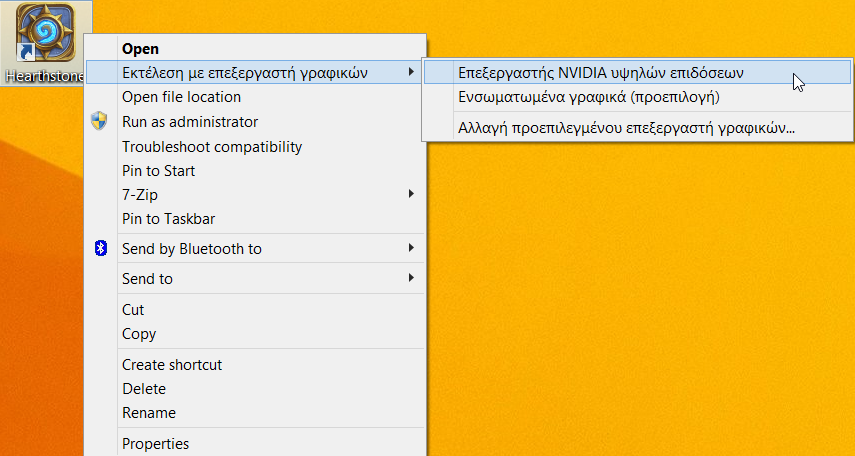
Task: Expand the Send by Bluetooth to arrow
Action: coord(411,248)
